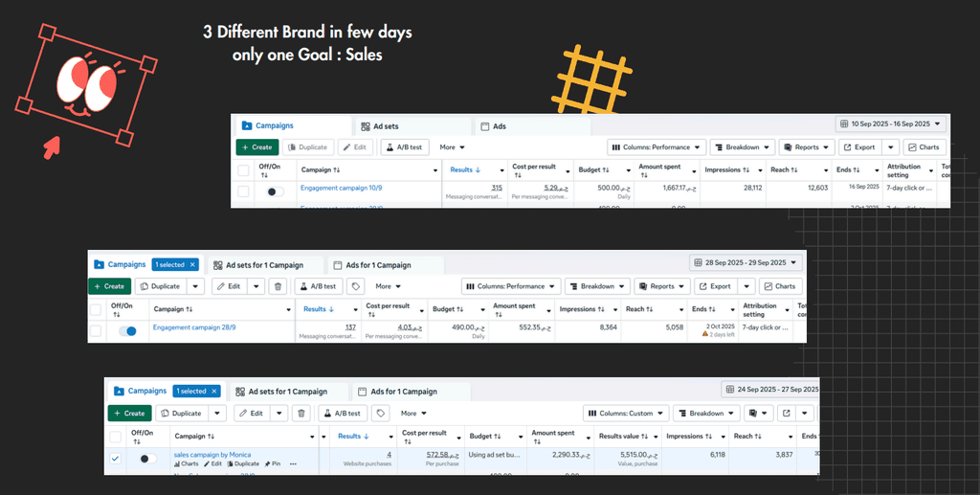Click the export icon in the 24 Sep panel
This screenshot has height=495, width=980.
coord(787,413)
